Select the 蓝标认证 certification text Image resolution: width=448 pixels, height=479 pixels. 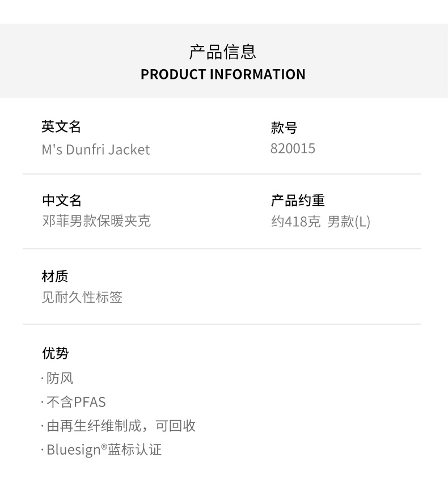(135, 450)
